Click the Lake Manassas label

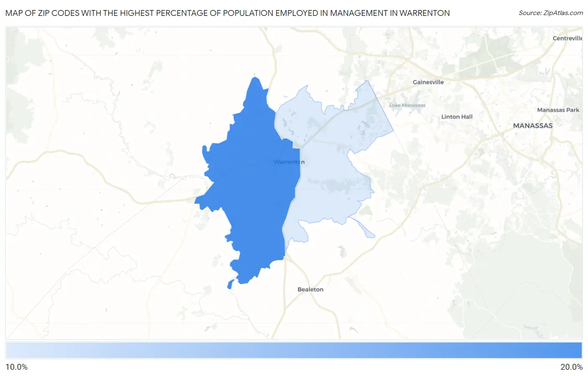pyautogui.click(x=407, y=105)
